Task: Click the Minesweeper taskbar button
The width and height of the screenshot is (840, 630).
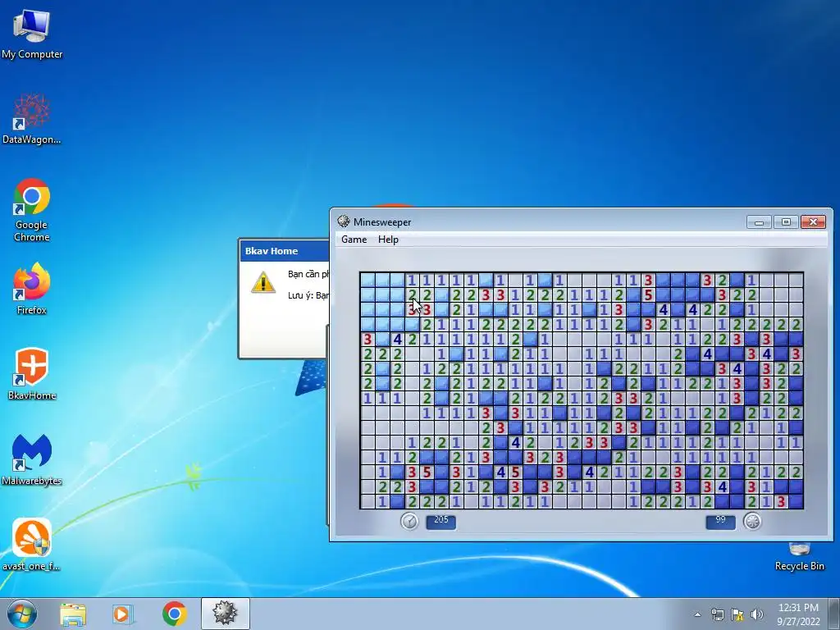Action: click(x=225, y=614)
